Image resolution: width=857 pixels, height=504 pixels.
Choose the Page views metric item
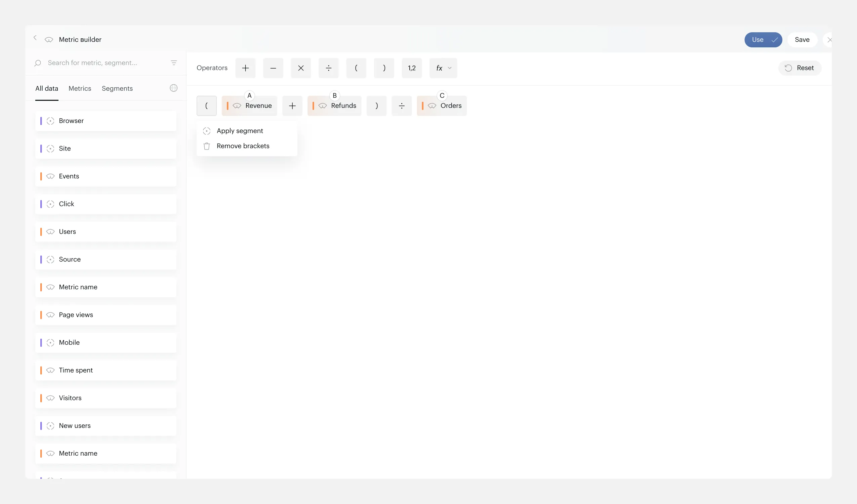tap(106, 315)
